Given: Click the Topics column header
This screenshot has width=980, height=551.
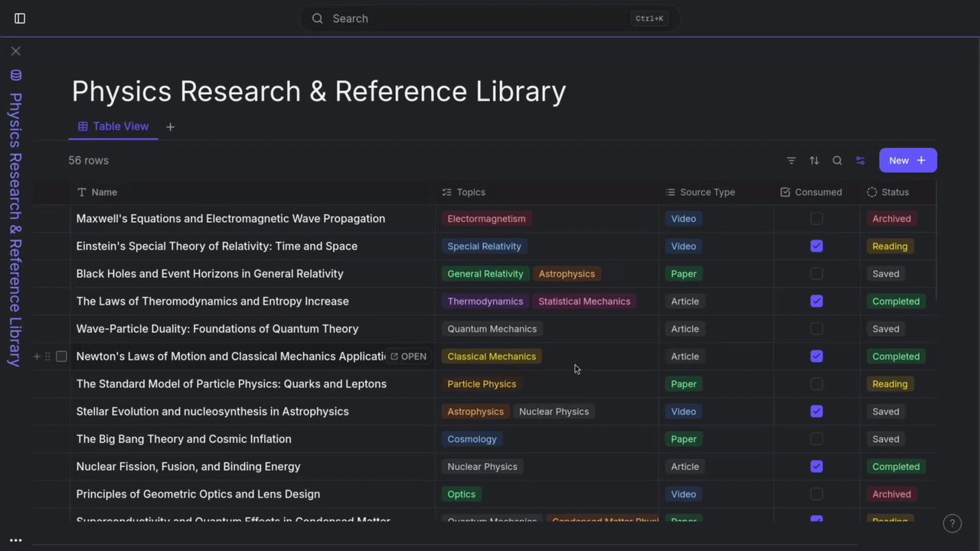Looking at the screenshot, I should 547,192.
